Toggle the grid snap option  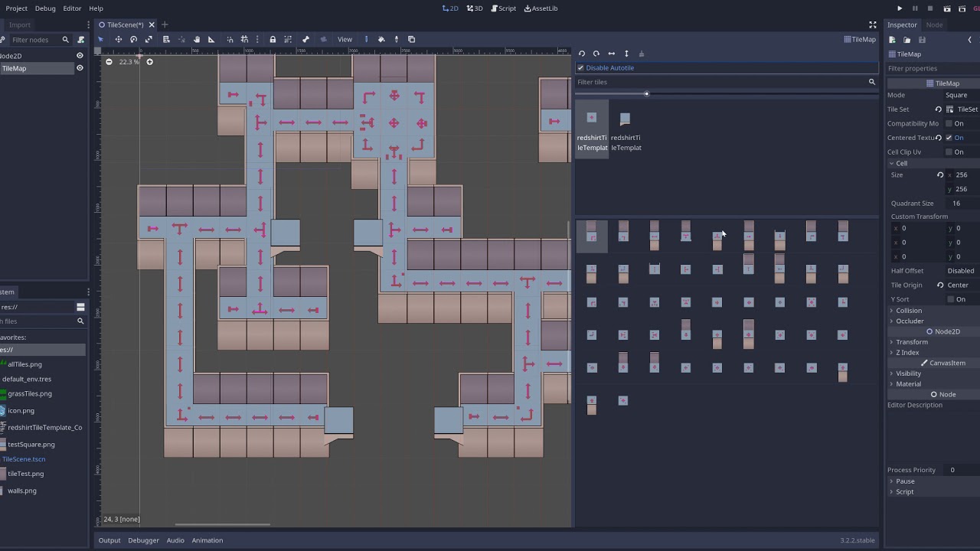(x=244, y=39)
